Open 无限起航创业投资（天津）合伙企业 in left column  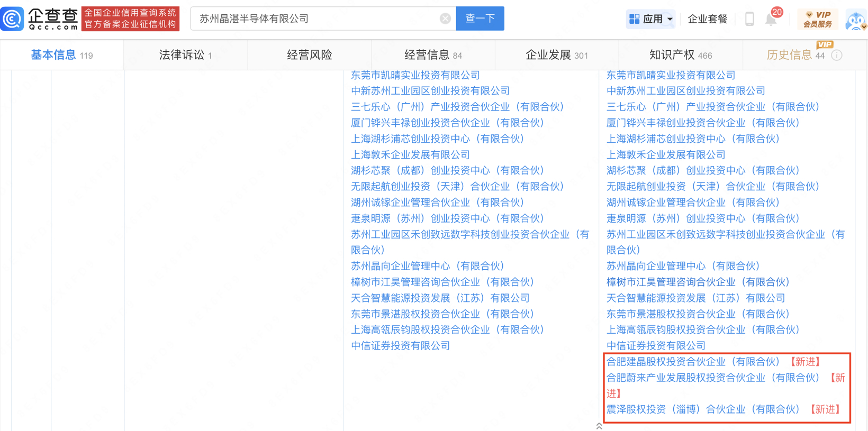point(458,186)
